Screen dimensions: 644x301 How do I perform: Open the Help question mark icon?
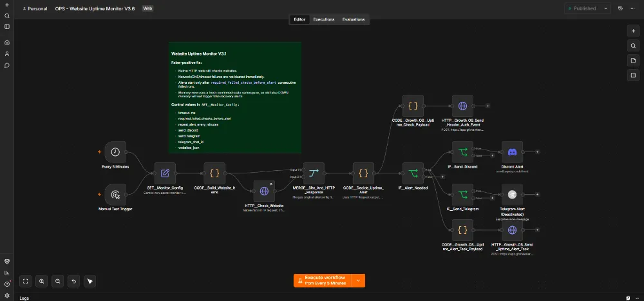point(7,284)
